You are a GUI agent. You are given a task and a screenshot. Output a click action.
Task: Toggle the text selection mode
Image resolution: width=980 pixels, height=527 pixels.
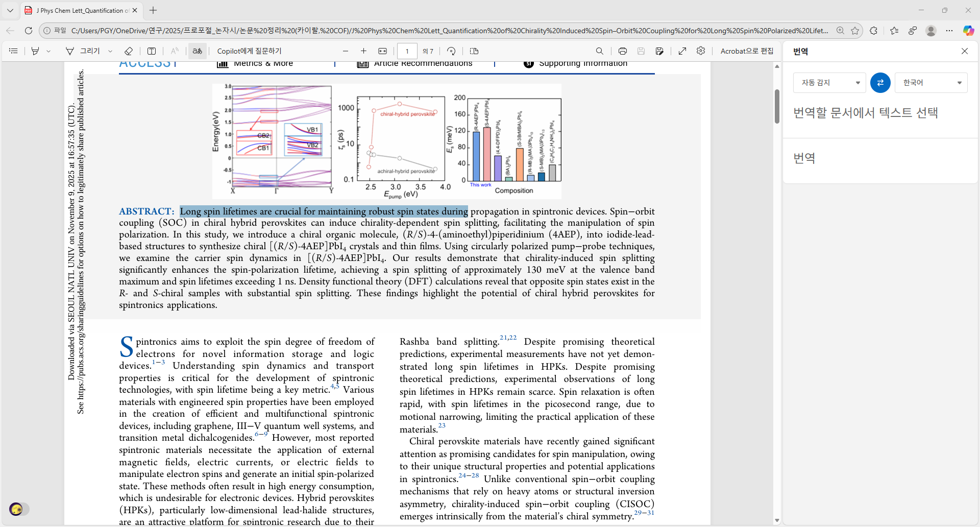tap(198, 51)
